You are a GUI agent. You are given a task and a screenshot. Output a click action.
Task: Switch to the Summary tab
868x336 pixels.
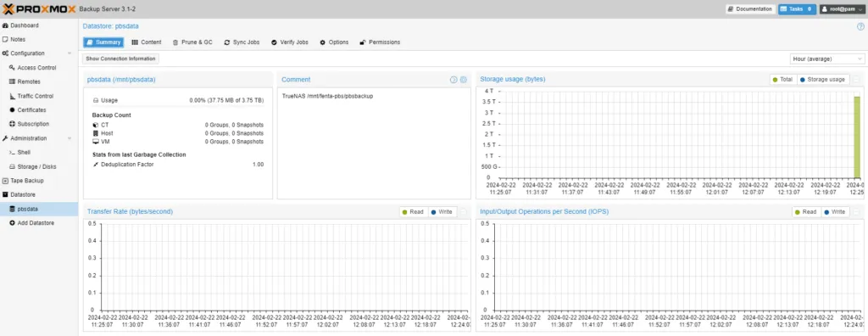coord(103,42)
